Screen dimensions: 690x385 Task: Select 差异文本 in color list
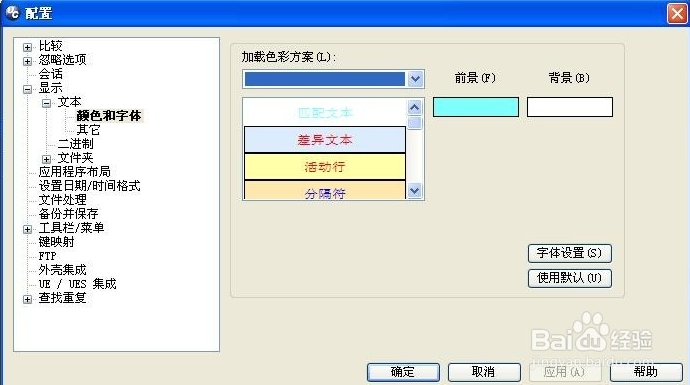[325, 140]
